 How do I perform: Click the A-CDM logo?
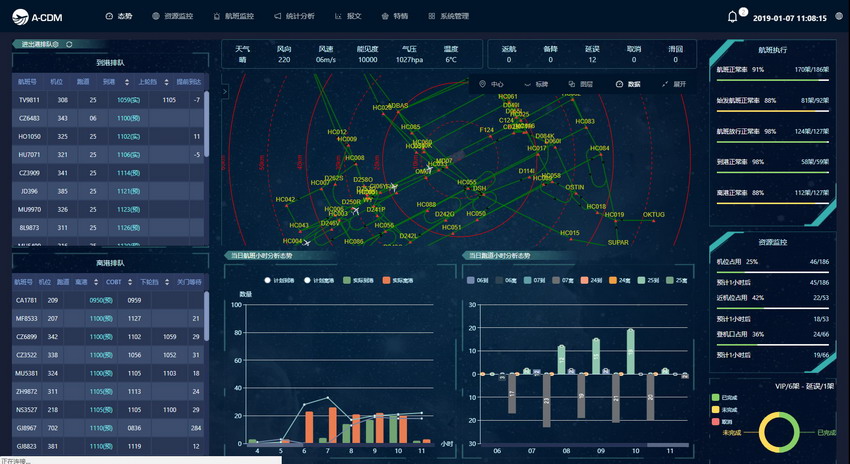pos(39,16)
